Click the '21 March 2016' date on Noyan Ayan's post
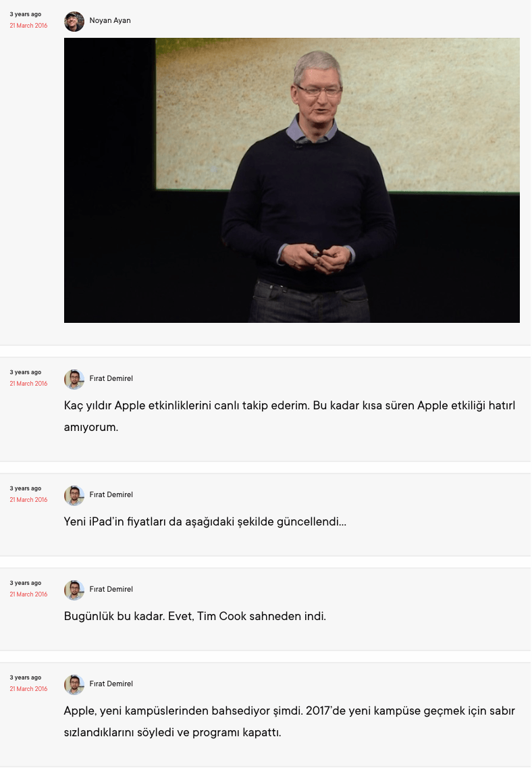The image size is (532, 768). 28,26
